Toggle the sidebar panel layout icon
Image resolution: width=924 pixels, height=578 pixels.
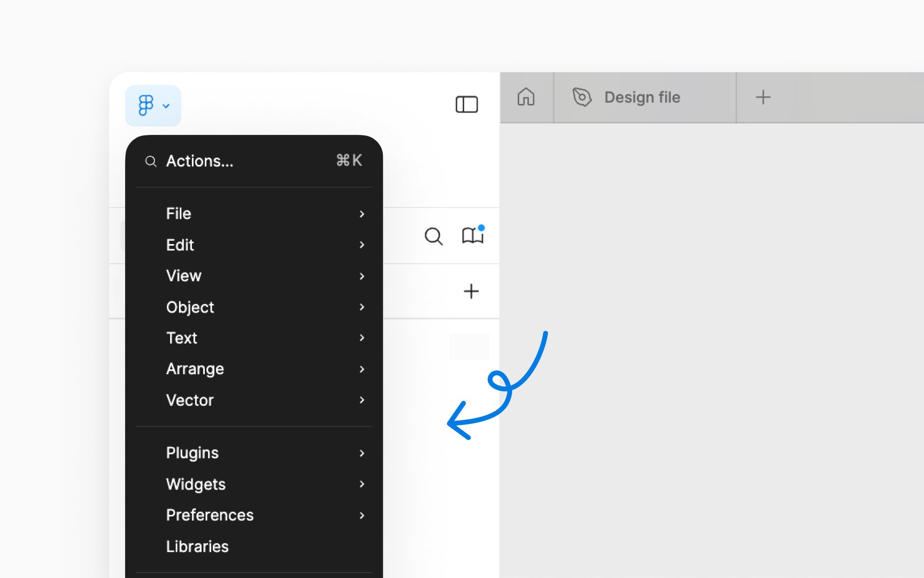[466, 104]
